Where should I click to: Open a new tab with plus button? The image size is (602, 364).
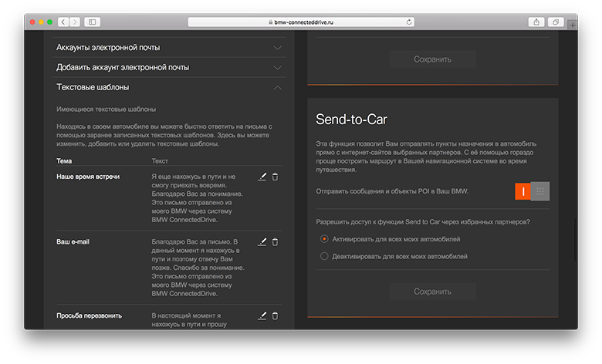tap(573, 25)
